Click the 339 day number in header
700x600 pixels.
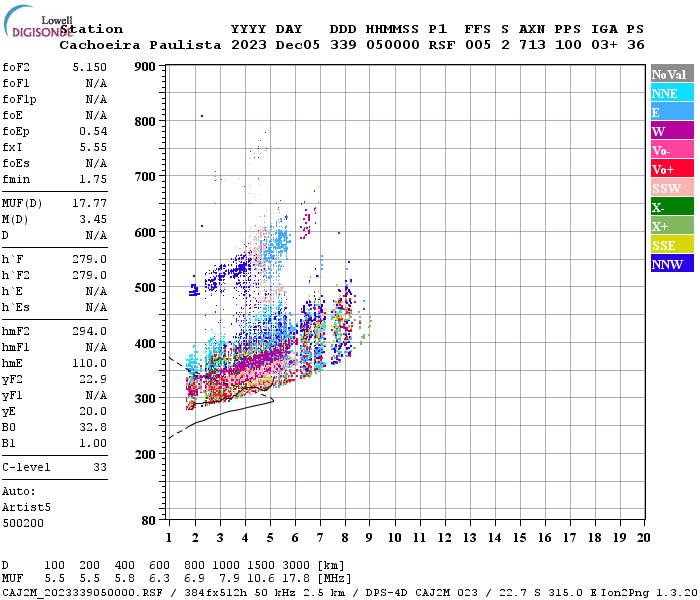pyautogui.click(x=343, y=45)
